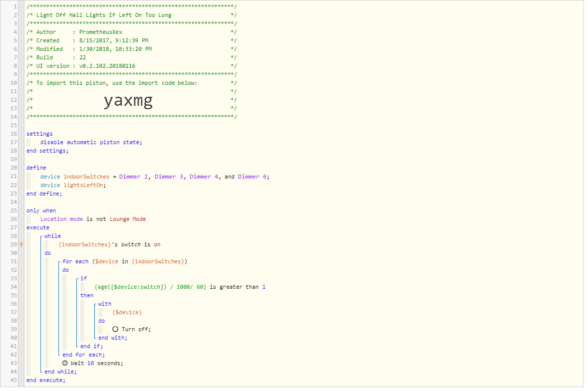The width and height of the screenshot is (588, 391).
Task: Click 'Wait 10 seconds;' task
Action: 97,363
